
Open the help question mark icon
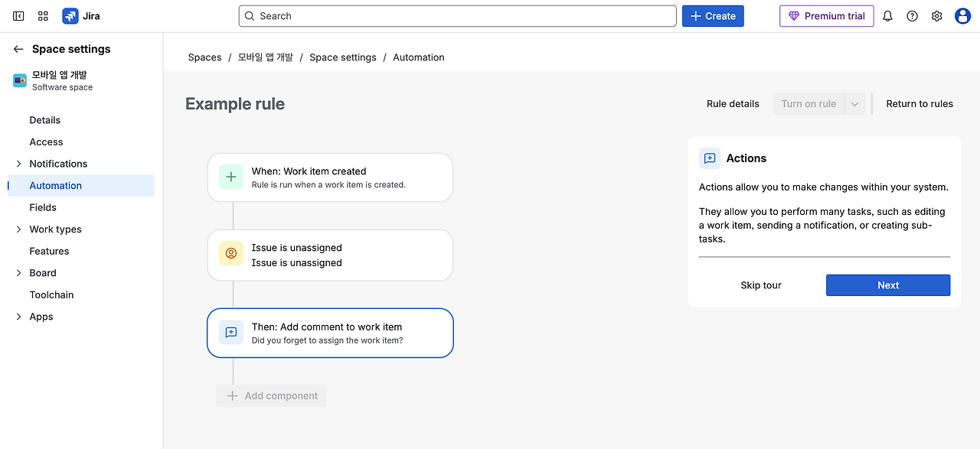[x=912, y=16]
